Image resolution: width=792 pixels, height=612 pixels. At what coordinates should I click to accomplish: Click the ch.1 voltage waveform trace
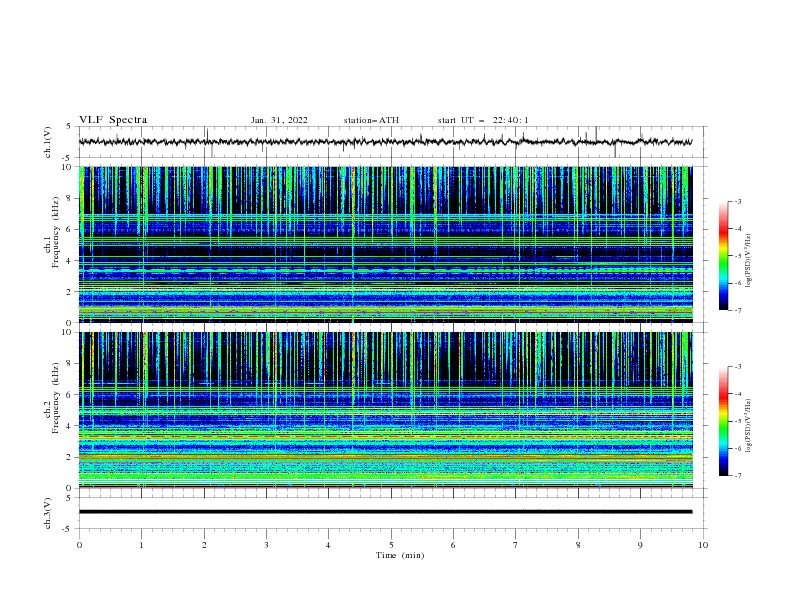[385, 142]
